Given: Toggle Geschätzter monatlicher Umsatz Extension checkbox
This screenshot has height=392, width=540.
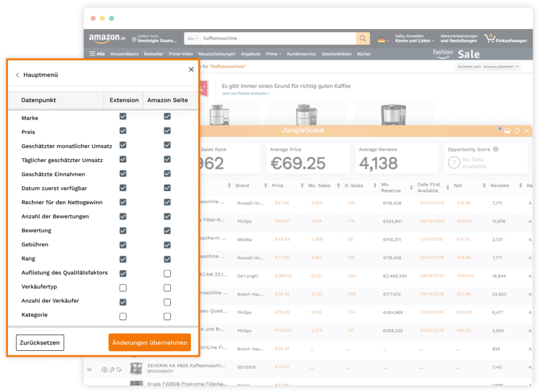Looking at the screenshot, I should point(123,145).
